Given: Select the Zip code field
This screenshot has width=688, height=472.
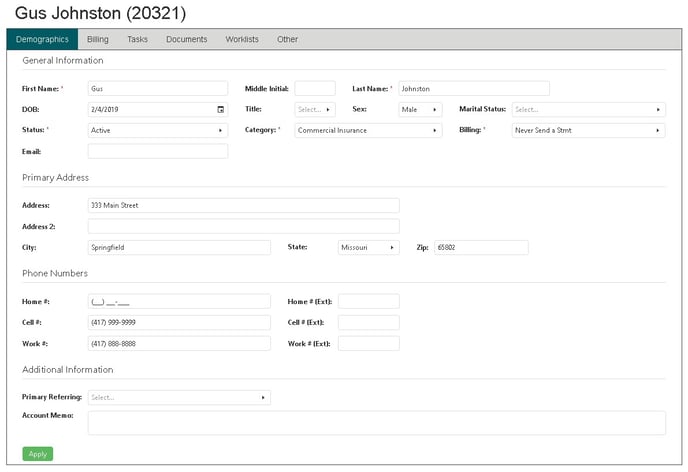Looking at the screenshot, I should (480, 247).
